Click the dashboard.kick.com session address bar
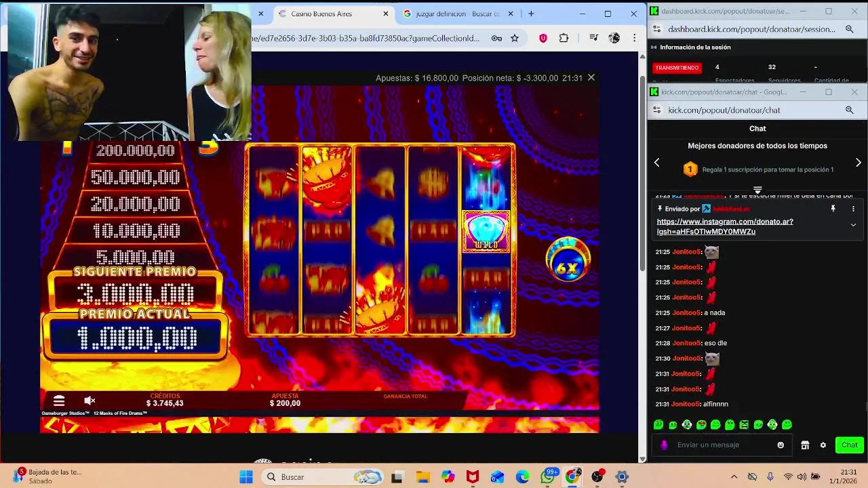This screenshot has height=488, width=868. (x=751, y=29)
